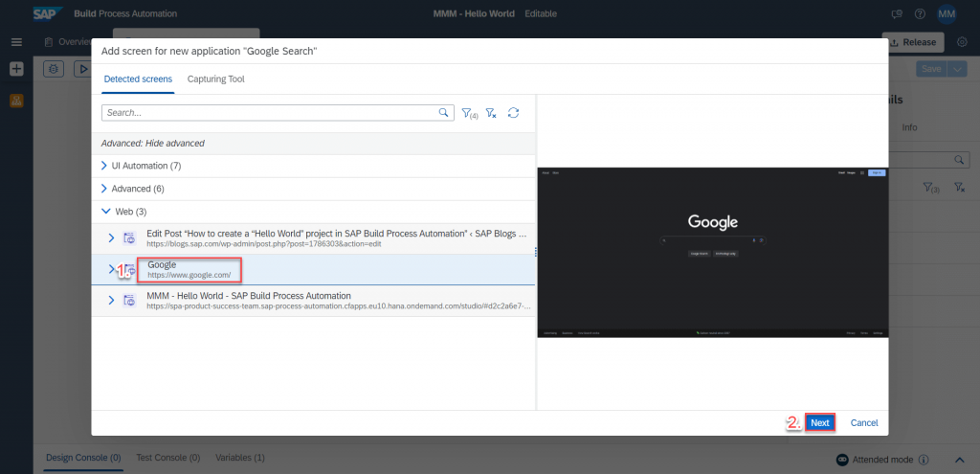
Task: Open the Design Console (0) tab
Action: [x=83, y=458]
